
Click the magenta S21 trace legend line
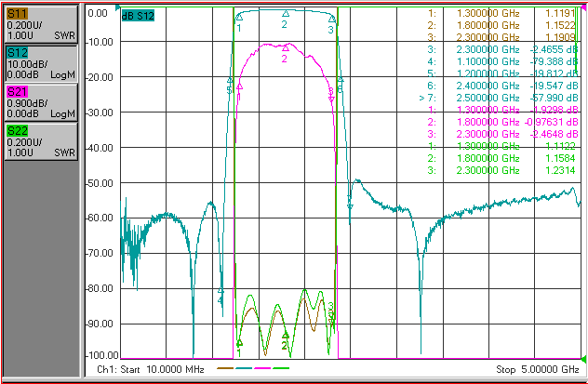[x=262, y=368]
